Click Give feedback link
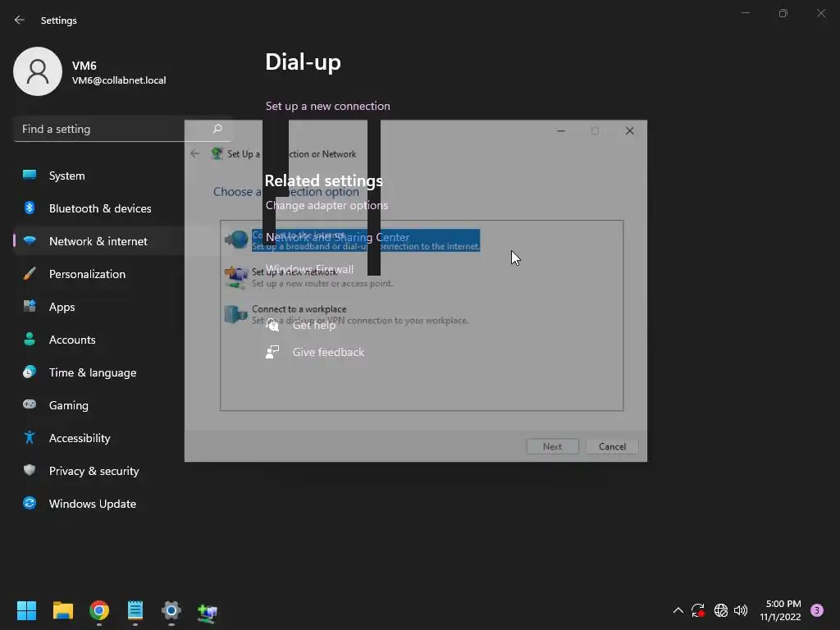 click(328, 352)
